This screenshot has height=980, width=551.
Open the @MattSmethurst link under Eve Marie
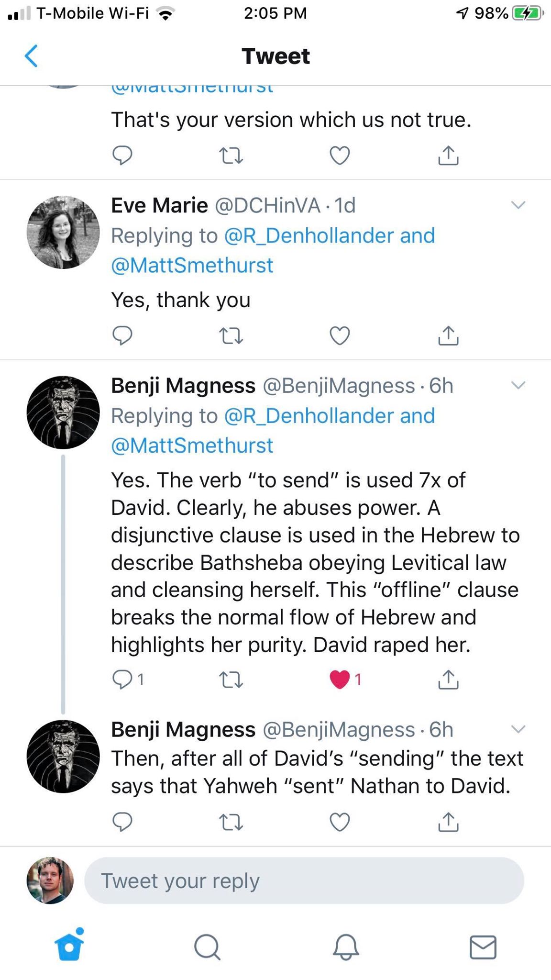tap(192, 265)
